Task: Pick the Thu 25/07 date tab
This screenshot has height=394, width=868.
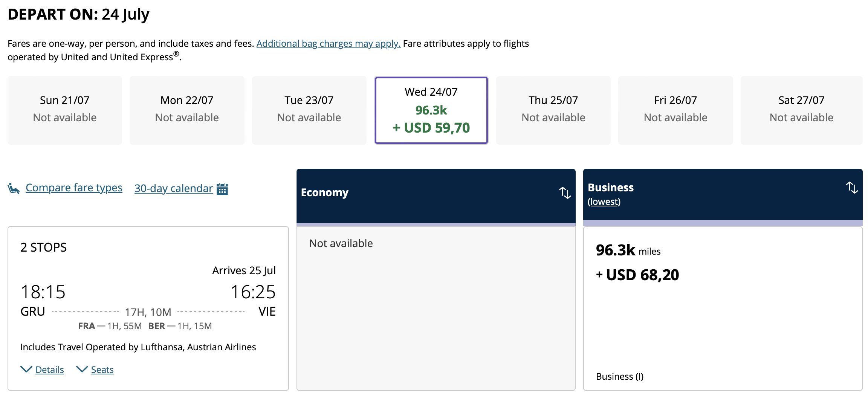Action: pos(553,110)
